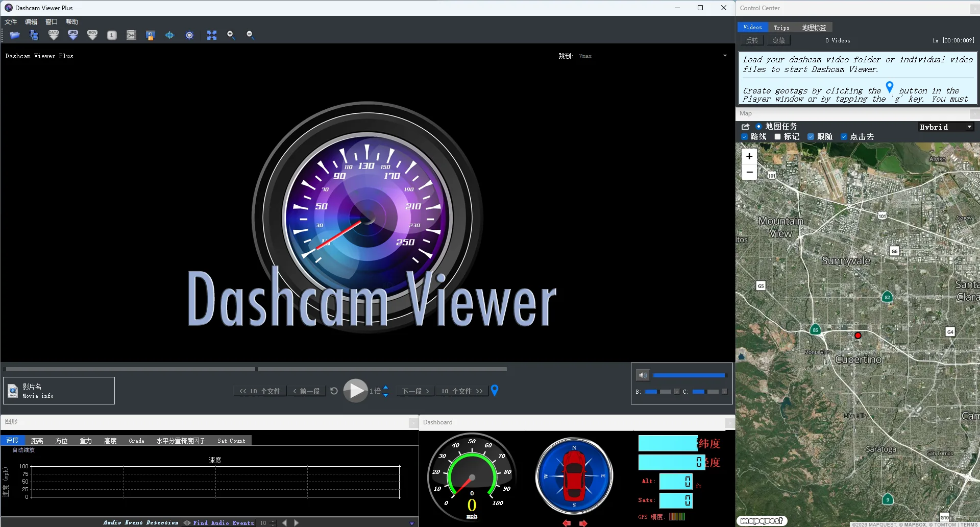Toggle the 路线 checkbox
980x527 pixels.
[x=745, y=137]
